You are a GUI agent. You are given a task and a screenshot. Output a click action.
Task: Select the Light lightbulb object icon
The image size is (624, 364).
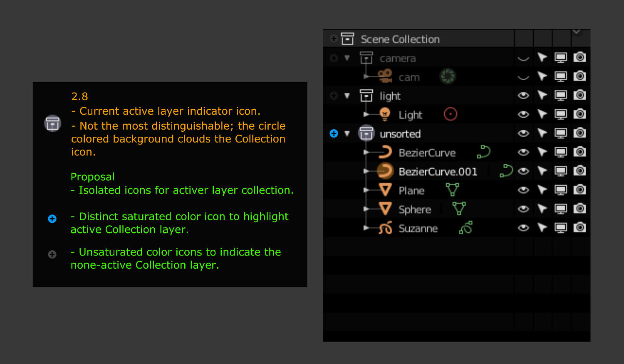point(385,114)
